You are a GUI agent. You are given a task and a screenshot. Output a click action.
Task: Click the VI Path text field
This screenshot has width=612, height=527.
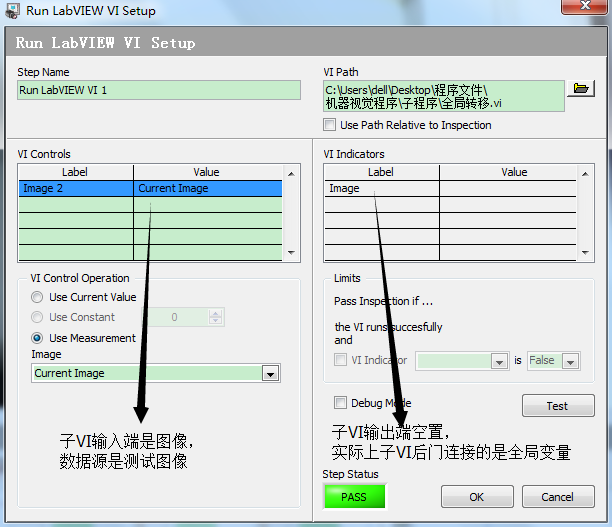pyautogui.click(x=443, y=96)
